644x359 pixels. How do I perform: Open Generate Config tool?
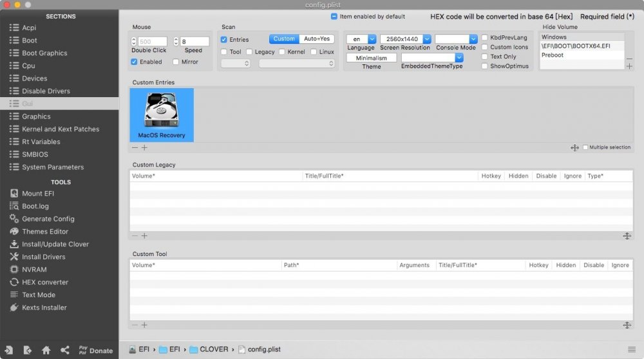click(48, 219)
